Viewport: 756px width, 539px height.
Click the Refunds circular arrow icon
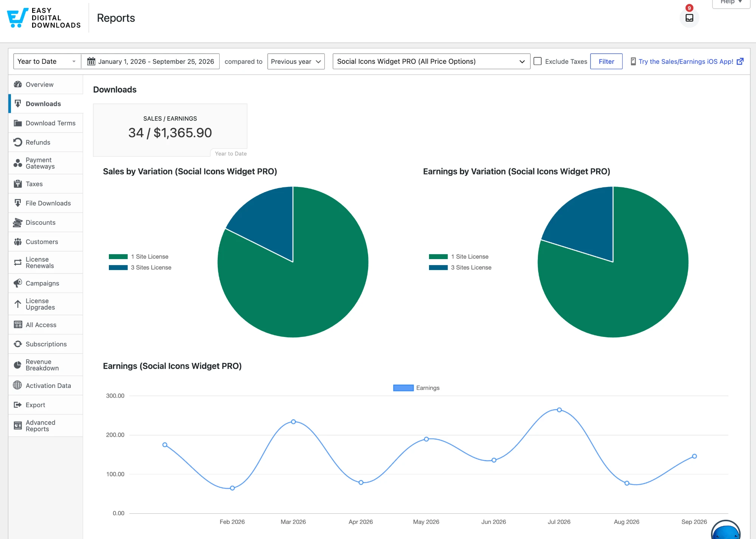pyautogui.click(x=18, y=142)
